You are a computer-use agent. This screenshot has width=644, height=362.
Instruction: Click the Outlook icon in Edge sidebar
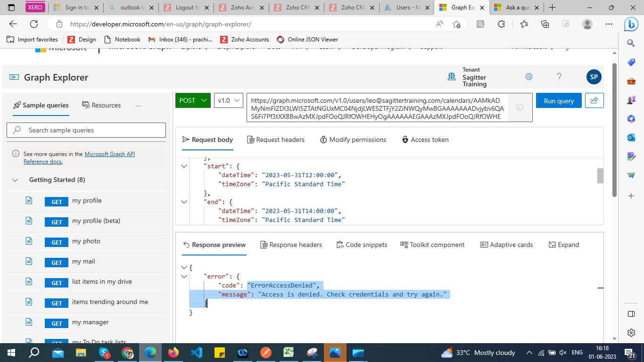point(631,137)
